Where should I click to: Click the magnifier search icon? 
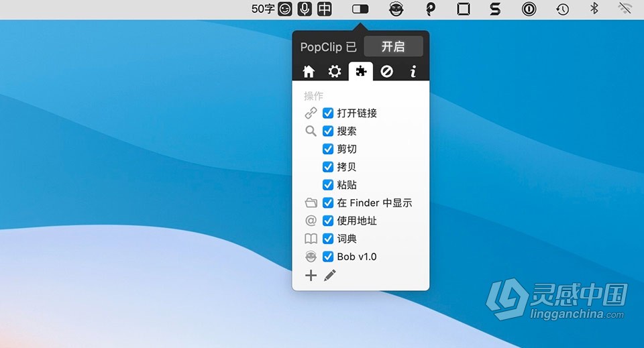[311, 131]
